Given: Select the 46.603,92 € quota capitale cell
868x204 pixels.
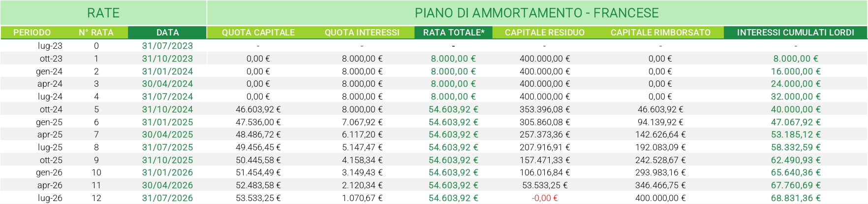Looking at the screenshot, I should click(x=258, y=109).
